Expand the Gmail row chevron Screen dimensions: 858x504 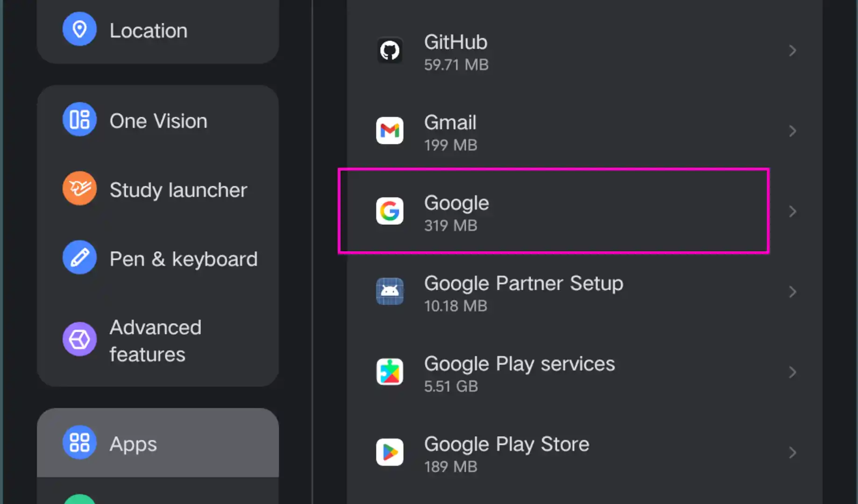[793, 131]
